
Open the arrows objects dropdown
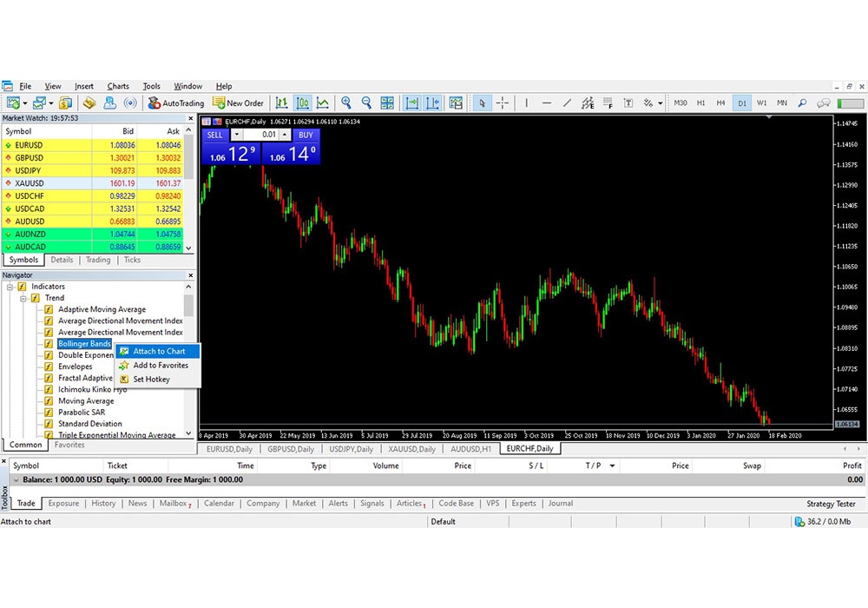pos(661,103)
